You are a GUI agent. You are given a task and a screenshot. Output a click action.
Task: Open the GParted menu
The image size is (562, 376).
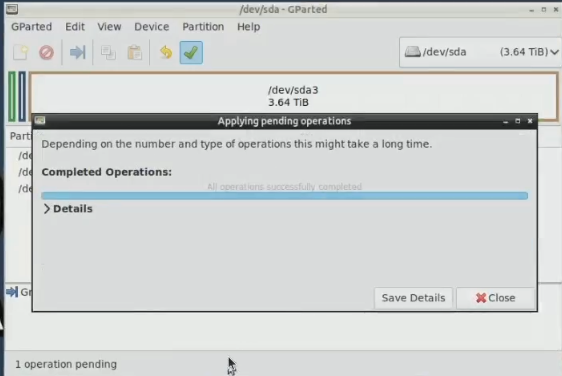coord(32,27)
